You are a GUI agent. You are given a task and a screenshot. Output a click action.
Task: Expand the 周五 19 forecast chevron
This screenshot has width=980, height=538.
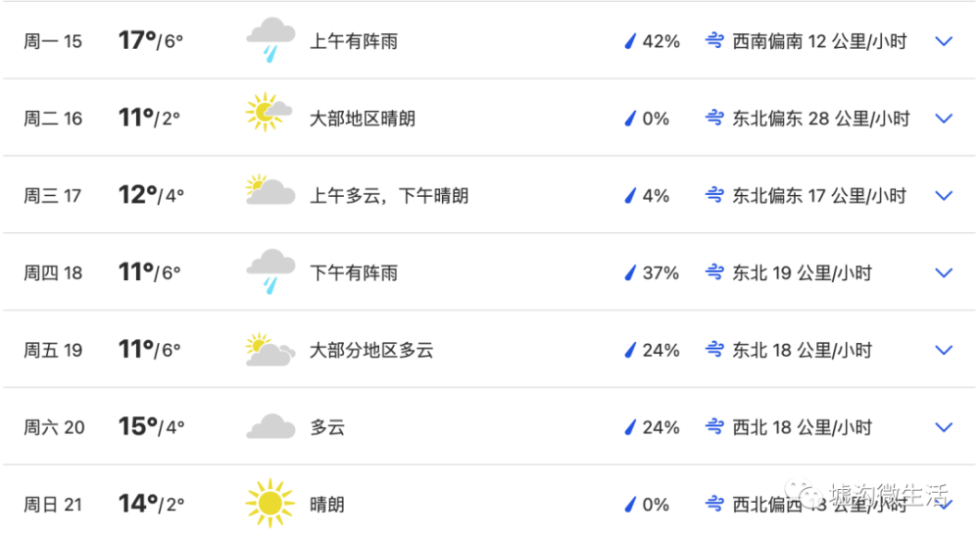[944, 350]
